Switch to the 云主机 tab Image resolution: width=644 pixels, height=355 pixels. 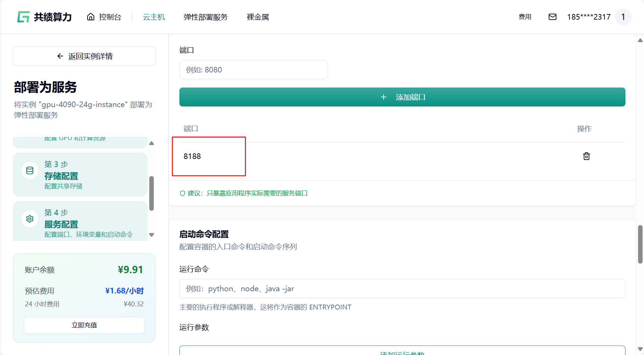point(154,17)
